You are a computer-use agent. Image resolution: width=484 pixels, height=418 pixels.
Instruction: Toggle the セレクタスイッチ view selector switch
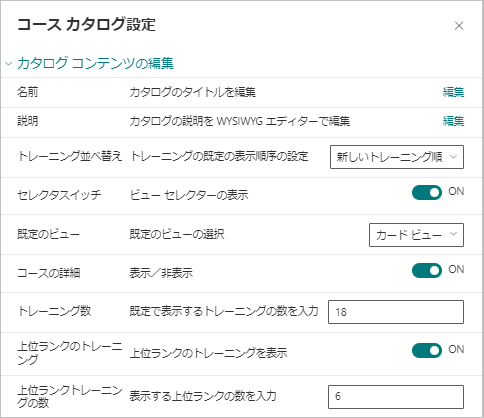pos(427,193)
